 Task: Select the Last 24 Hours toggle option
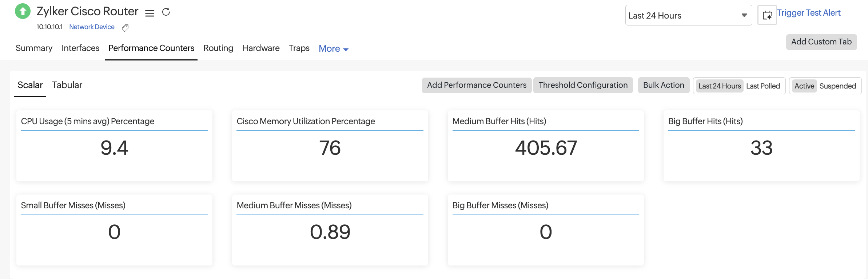(x=719, y=86)
